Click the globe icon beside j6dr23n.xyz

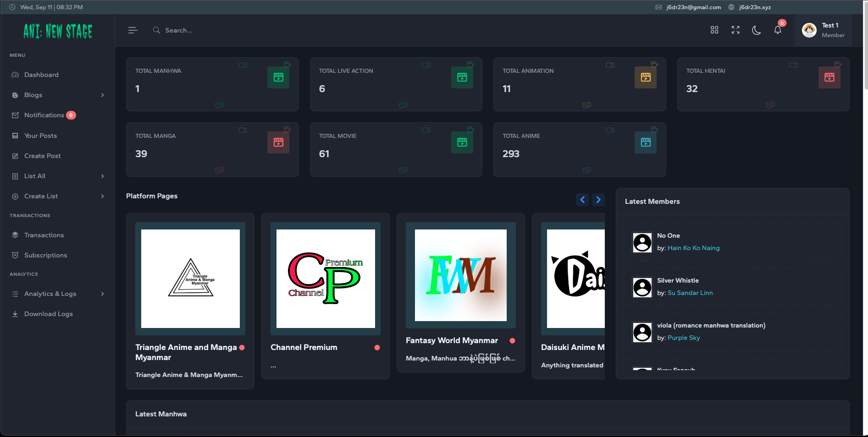(731, 7)
